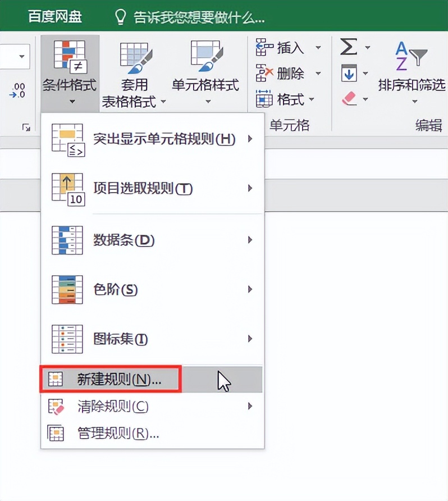Open the 插入 dropdown arrow

[318, 48]
